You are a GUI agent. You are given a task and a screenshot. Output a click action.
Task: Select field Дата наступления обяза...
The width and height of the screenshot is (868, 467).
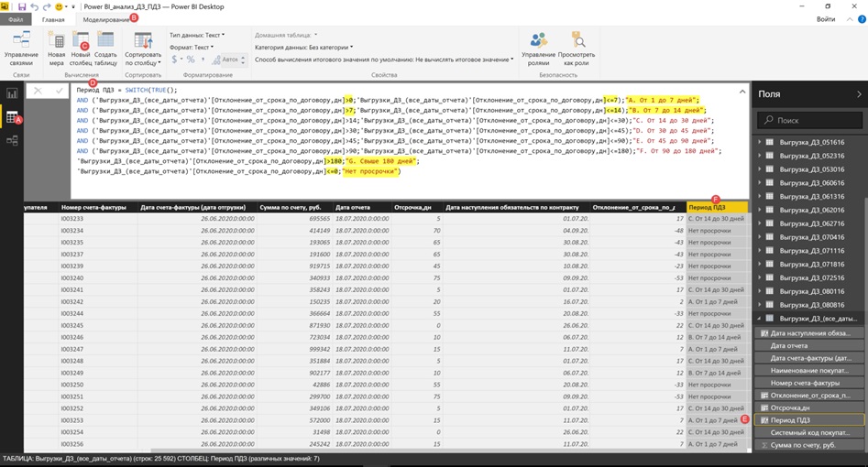coord(809,333)
